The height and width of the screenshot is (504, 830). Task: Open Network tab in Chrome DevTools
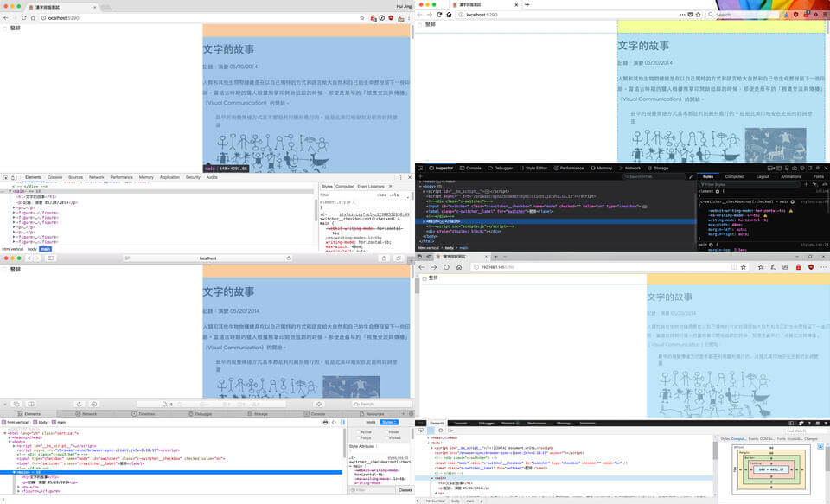click(96, 177)
